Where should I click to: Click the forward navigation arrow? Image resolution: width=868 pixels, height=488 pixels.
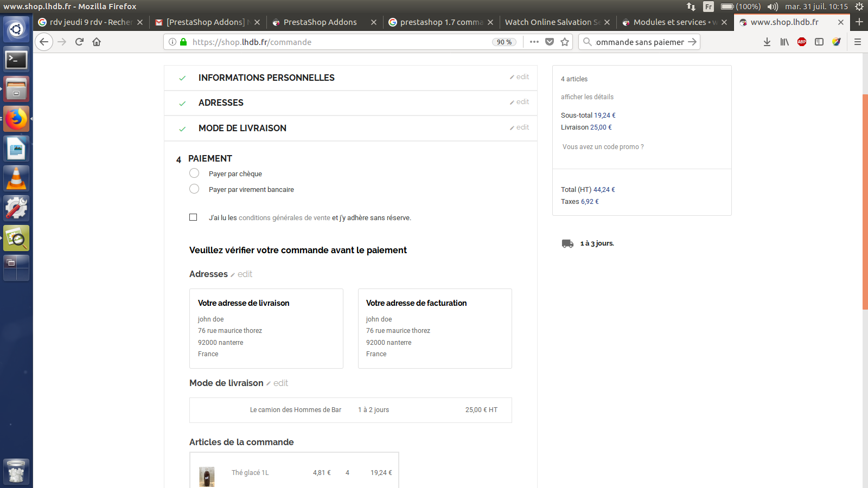(x=62, y=42)
